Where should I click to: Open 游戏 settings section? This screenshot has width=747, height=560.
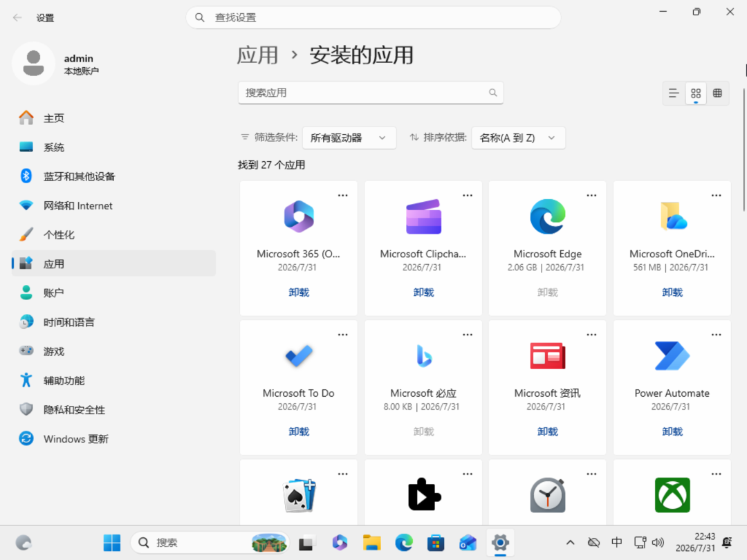[113, 351]
